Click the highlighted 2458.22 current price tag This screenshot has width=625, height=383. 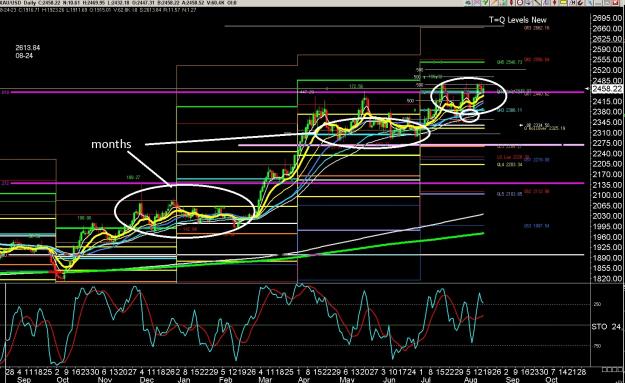pyautogui.click(x=607, y=88)
